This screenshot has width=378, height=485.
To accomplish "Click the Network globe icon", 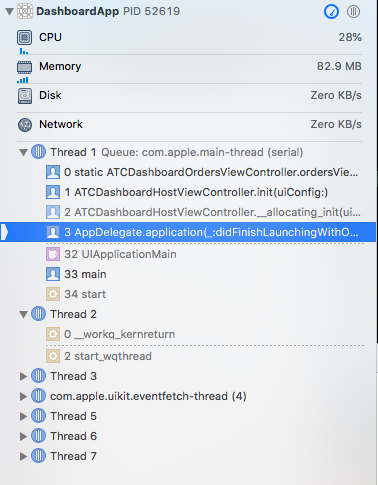I will [x=25, y=125].
